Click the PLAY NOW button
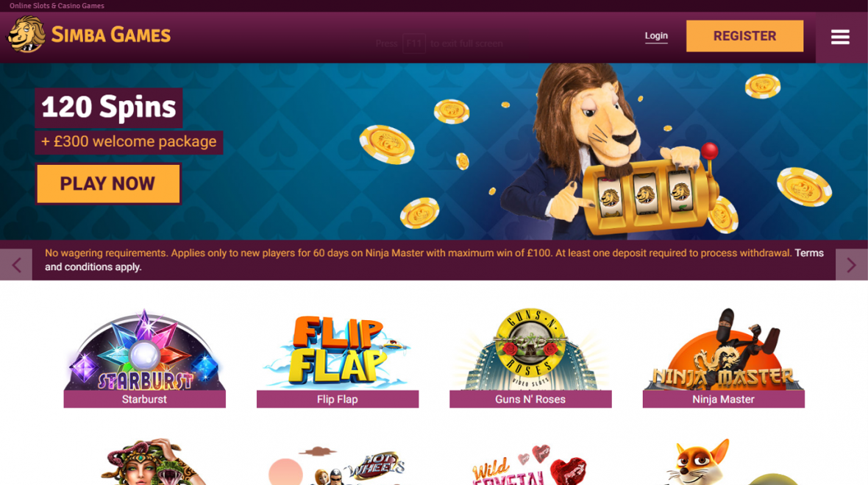The height and width of the screenshot is (485, 868). (x=108, y=183)
